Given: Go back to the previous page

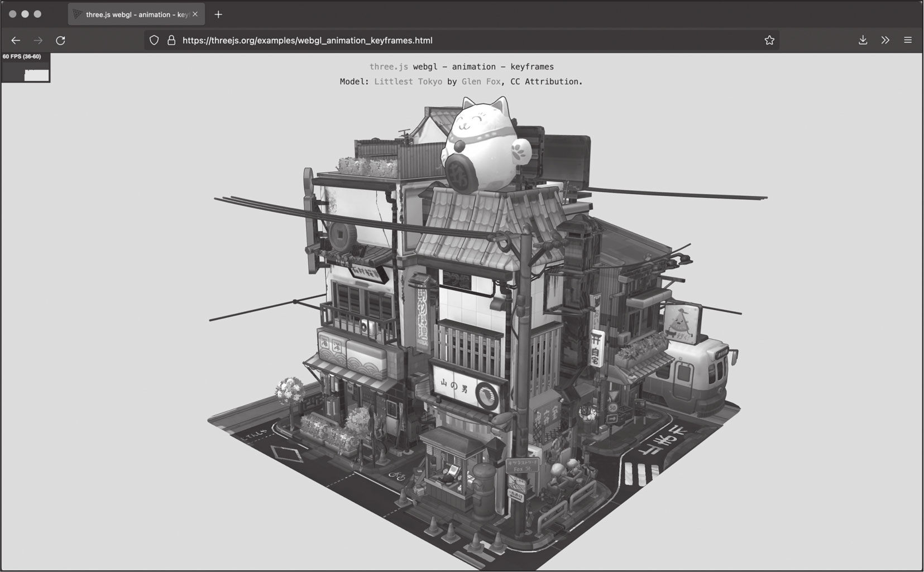Looking at the screenshot, I should [x=16, y=40].
